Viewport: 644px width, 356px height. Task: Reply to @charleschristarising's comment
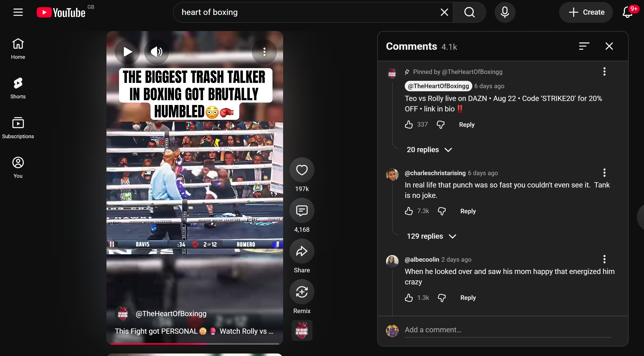click(x=468, y=211)
